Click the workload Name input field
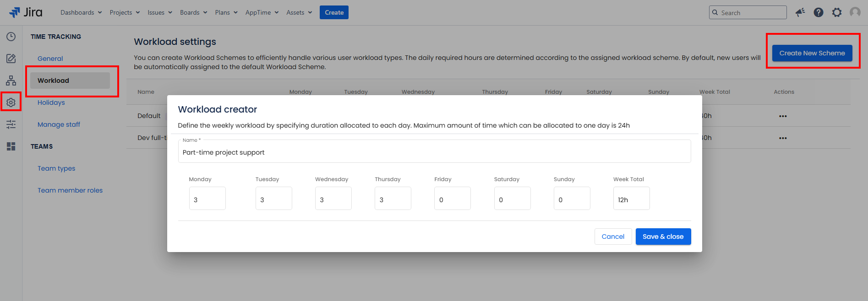The height and width of the screenshot is (301, 868). (x=434, y=152)
